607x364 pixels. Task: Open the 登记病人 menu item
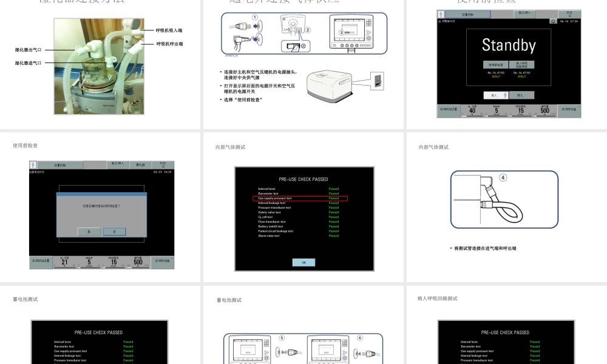pos(524,14)
